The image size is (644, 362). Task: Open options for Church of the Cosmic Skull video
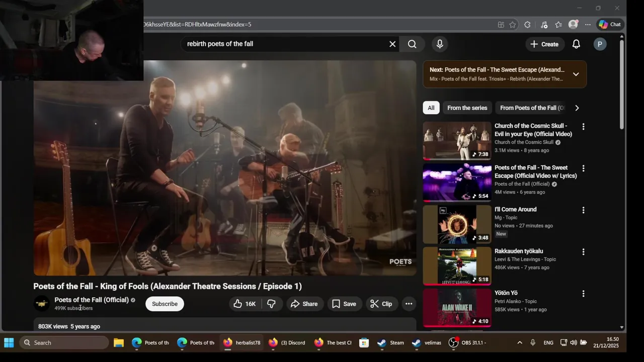point(584,127)
